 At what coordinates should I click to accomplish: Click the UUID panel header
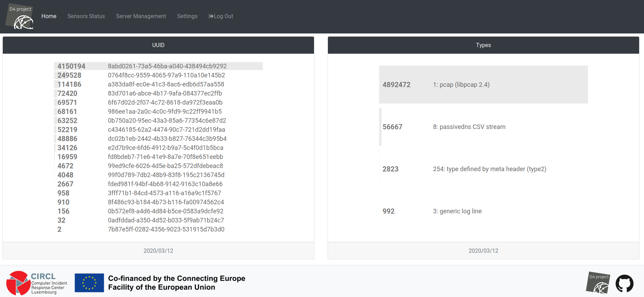click(158, 45)
